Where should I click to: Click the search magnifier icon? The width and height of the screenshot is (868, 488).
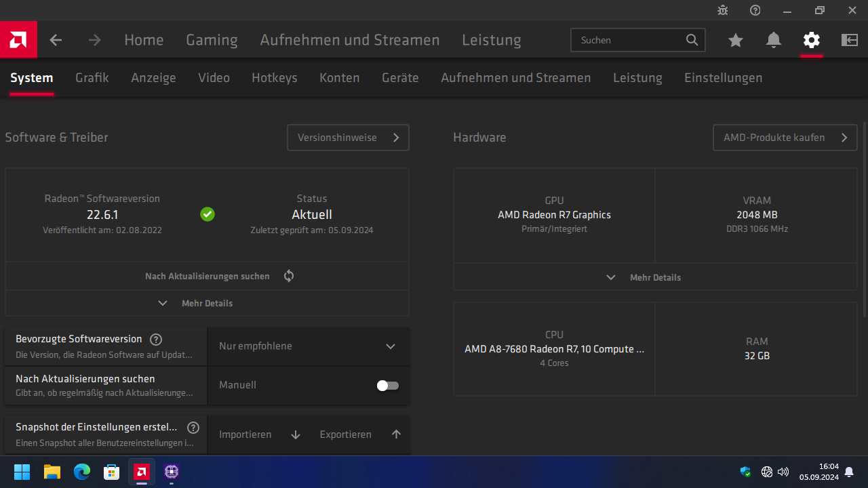(x=692, y=40)
